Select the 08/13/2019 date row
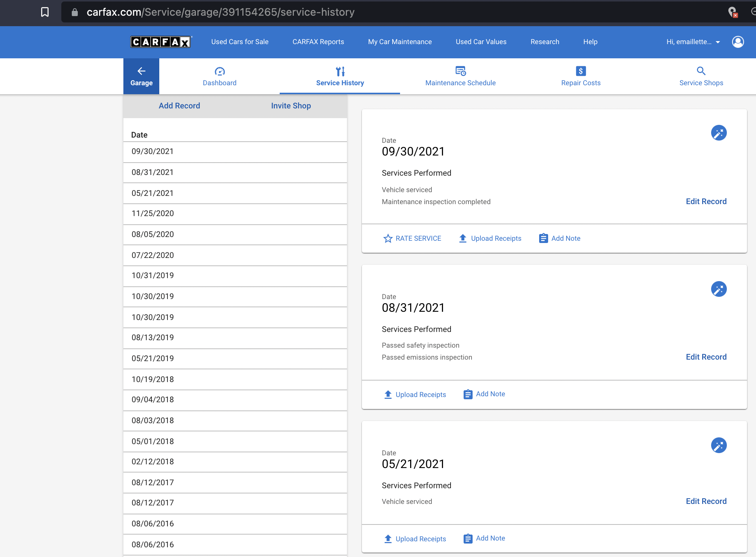Image resolution: width=756 pixels, height=557 pixels. [x=235, y=338]
